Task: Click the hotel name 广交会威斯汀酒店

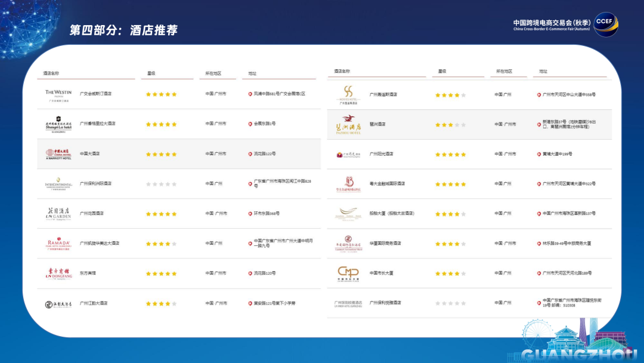Action: click(x=95, y=94)
